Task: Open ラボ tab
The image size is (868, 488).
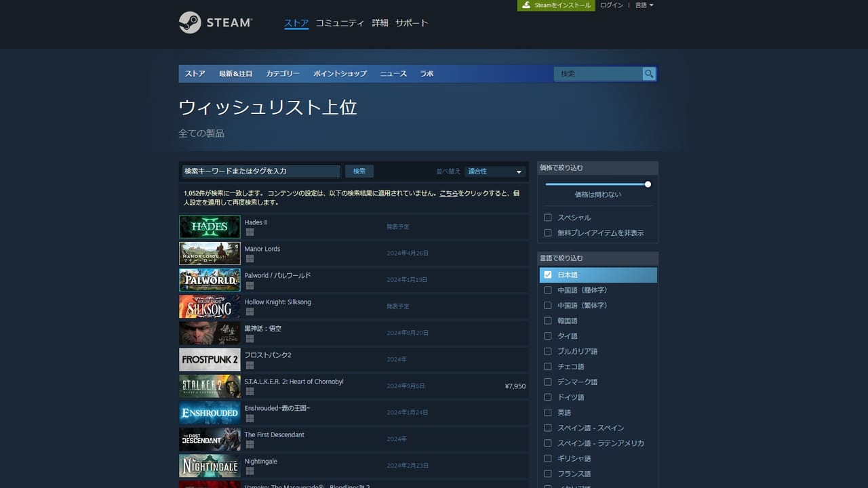Action: coord(427,74)
